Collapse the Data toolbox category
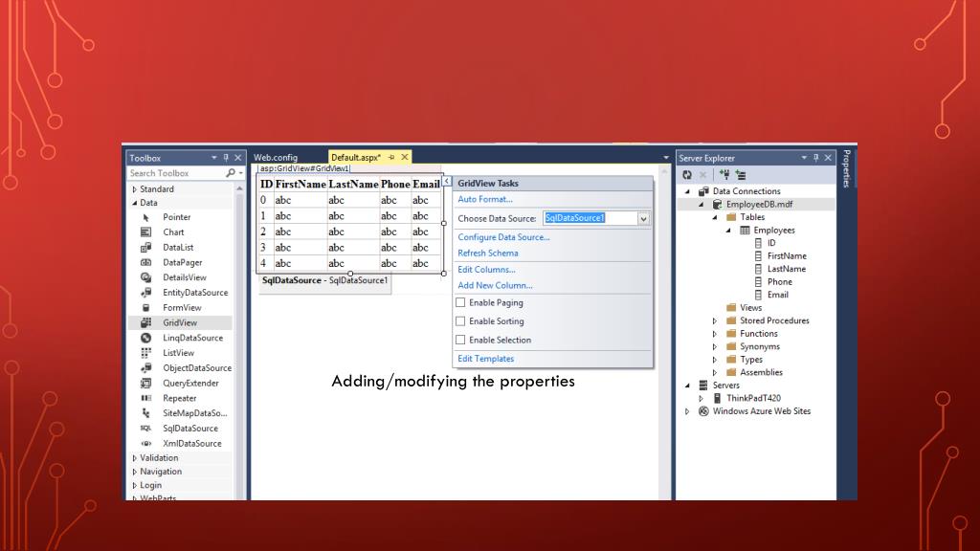 pyautogui.click(x=134, y=203)
